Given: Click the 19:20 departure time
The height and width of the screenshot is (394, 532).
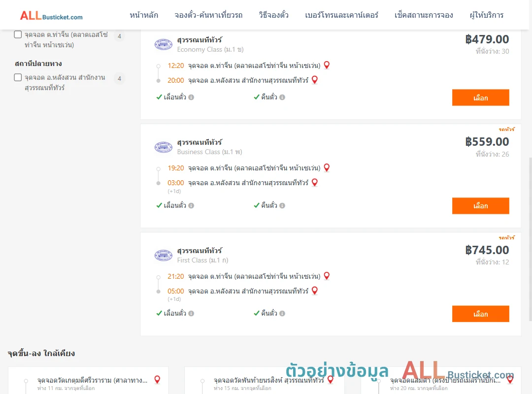Looking at the screenshot, I should pos(176,168).
